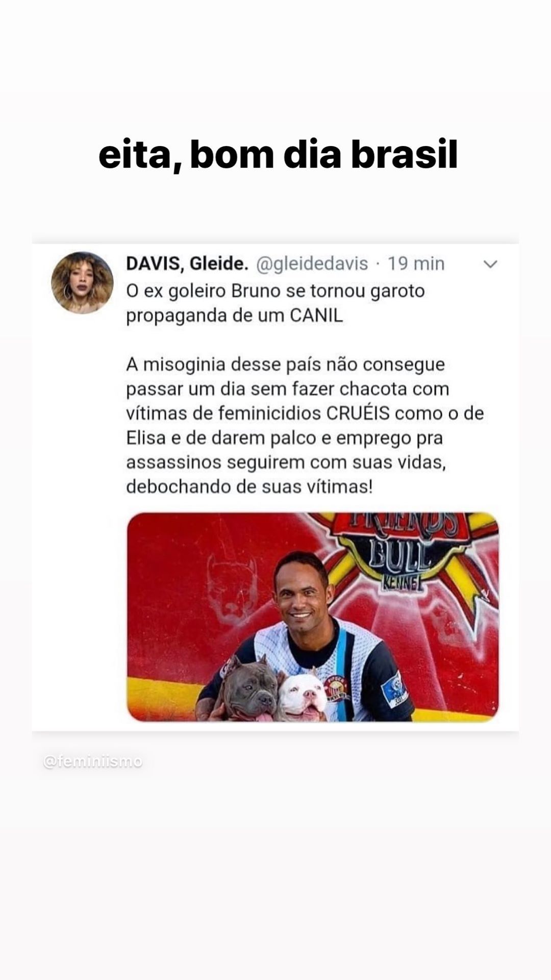Visit the @gleidedavis handle link

(312, 264)
